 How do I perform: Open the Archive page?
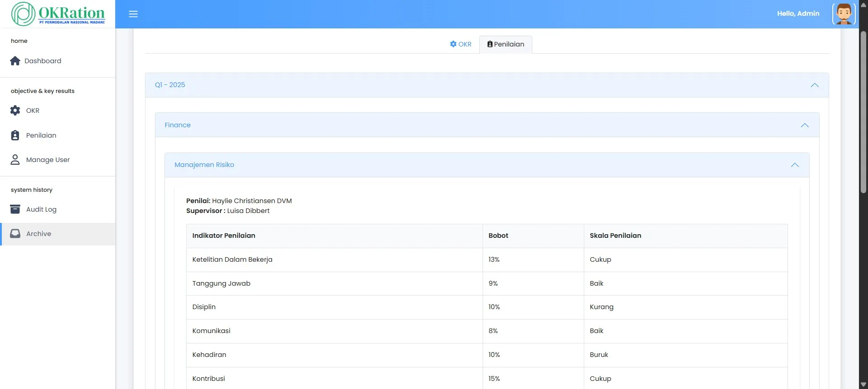point(57,234)
